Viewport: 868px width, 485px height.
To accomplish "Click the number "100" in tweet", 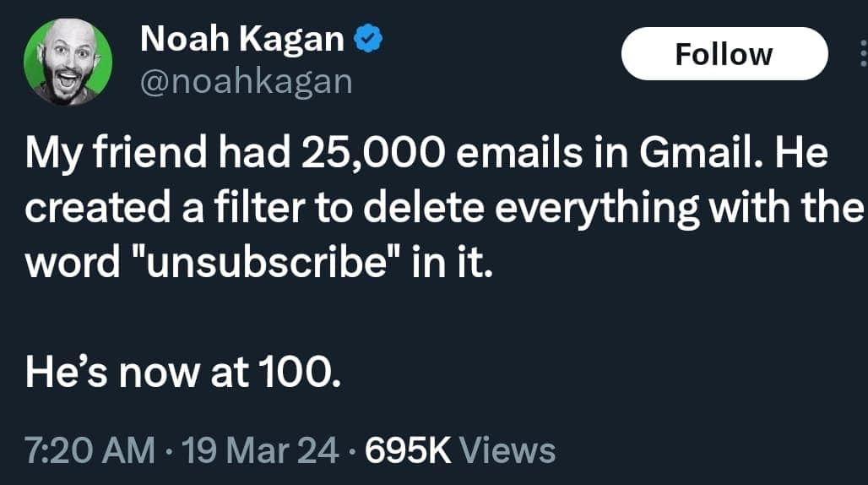I will point(299,372).
